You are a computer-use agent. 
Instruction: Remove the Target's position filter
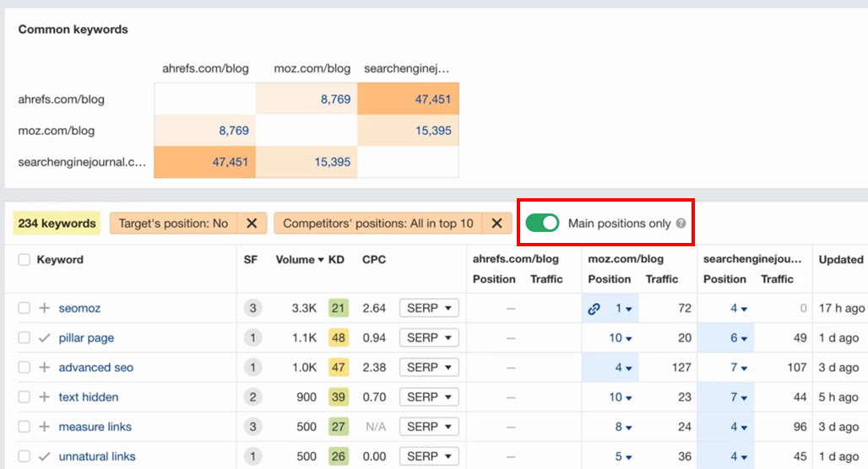point(252,224)
